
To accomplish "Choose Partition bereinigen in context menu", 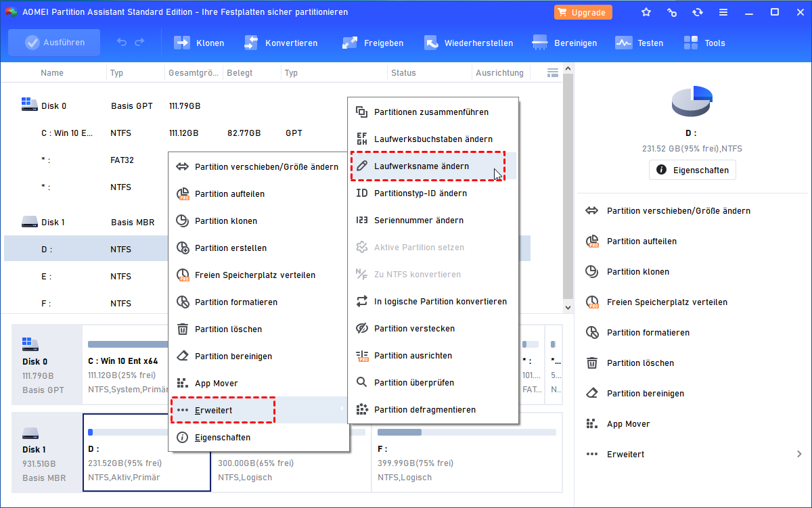I will point(258,356).
